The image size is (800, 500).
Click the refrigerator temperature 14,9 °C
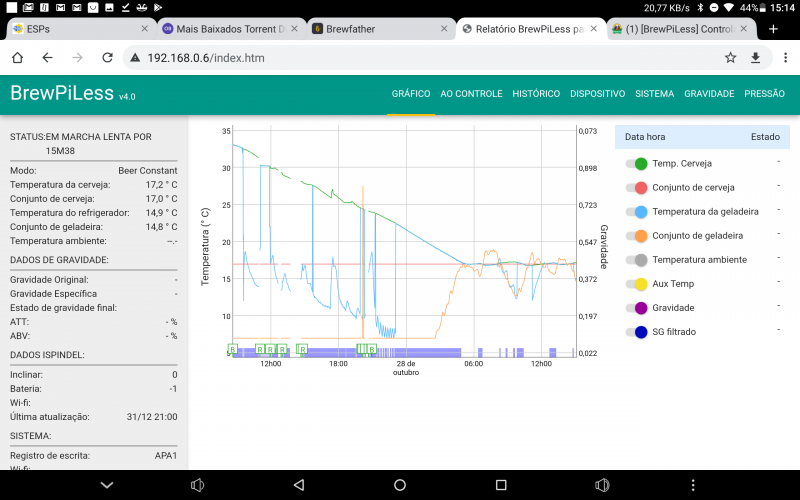(x=162, y=213)
